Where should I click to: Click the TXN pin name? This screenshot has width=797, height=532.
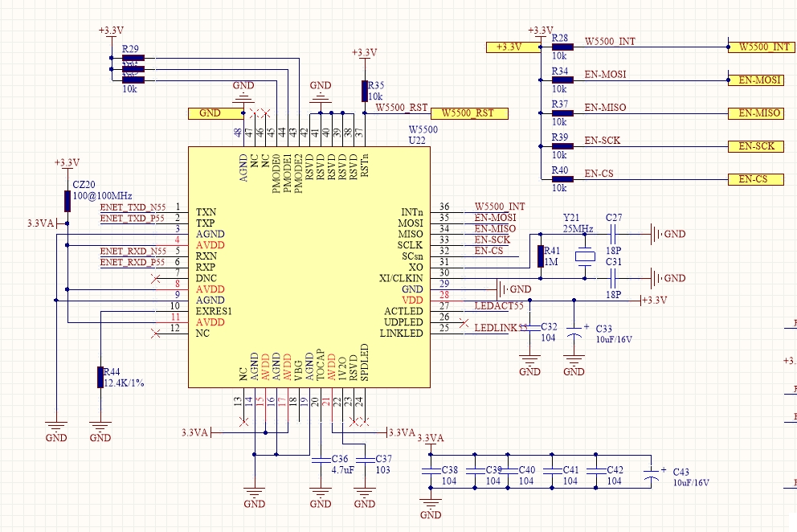[x=206, y=212]
